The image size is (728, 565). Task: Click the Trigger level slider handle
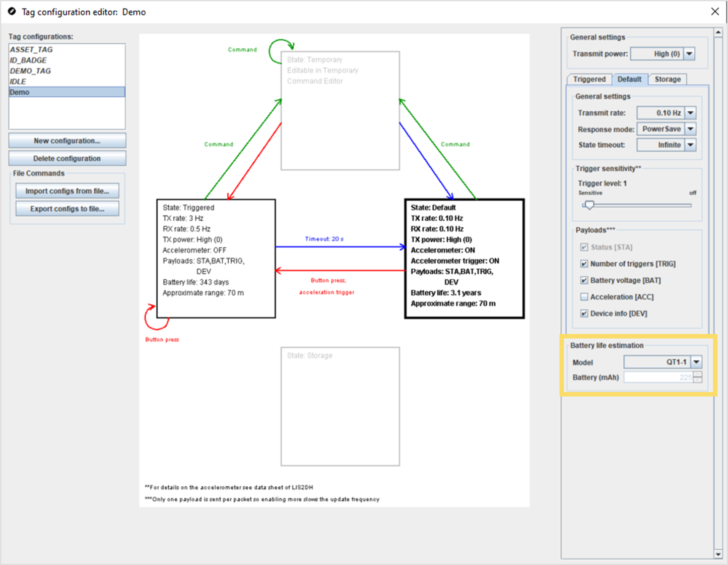(x=589, y=205)
